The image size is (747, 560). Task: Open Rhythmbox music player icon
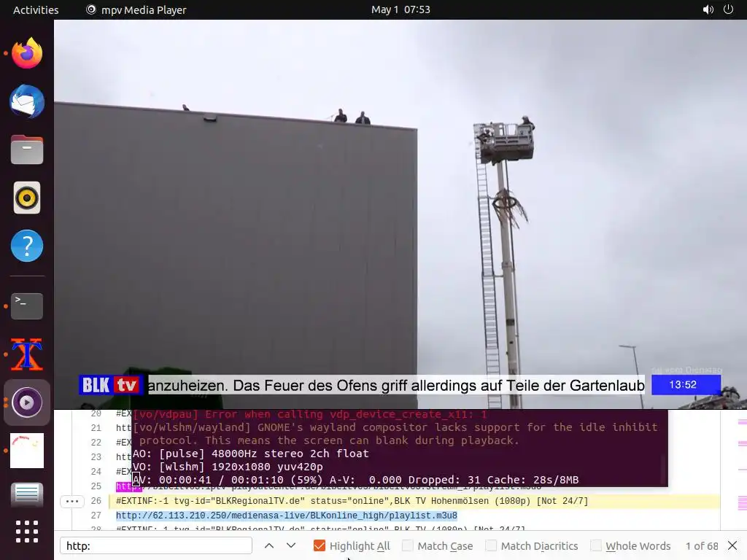27,198
